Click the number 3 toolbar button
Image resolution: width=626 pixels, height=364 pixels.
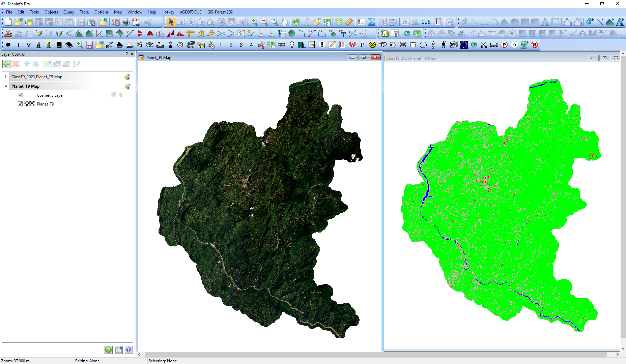click(241, 45)
